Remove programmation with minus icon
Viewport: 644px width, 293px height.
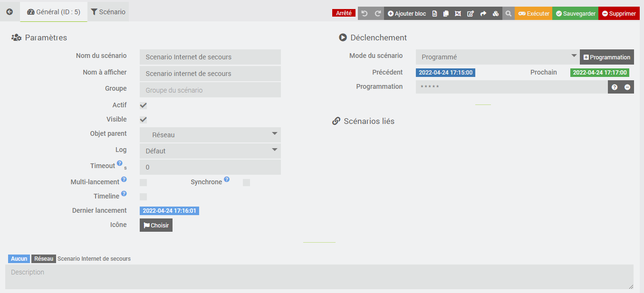pos(627,87)
